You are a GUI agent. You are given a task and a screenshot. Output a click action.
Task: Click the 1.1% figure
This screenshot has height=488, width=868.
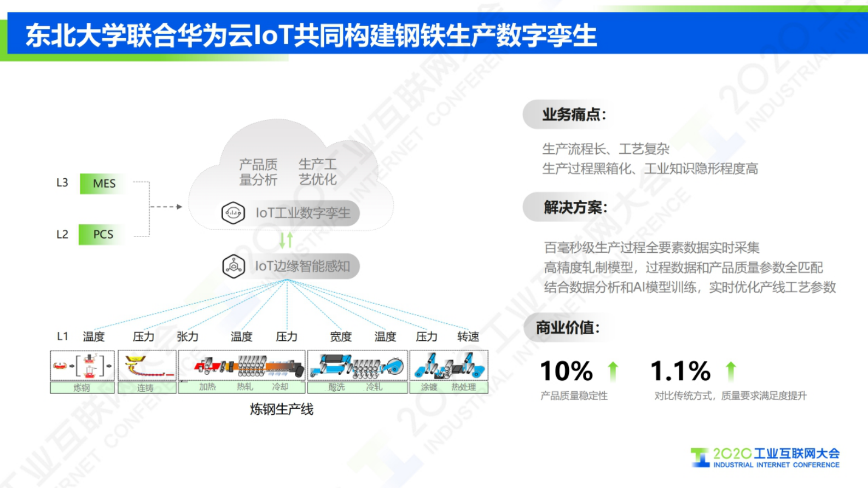click(x=680, y=371)
